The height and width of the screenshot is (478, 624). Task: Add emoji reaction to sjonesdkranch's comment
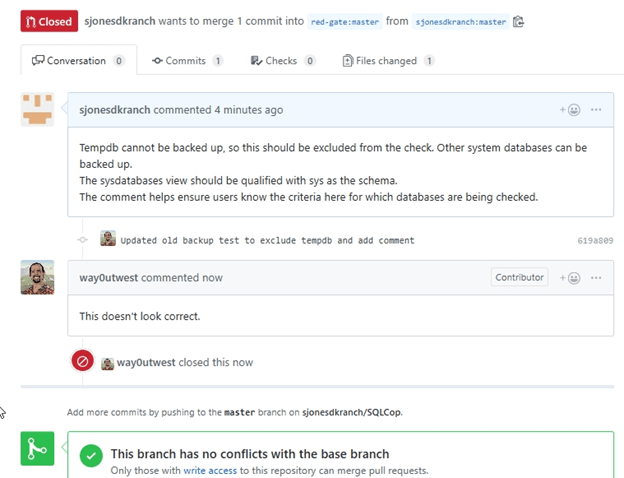pos(571,110)
